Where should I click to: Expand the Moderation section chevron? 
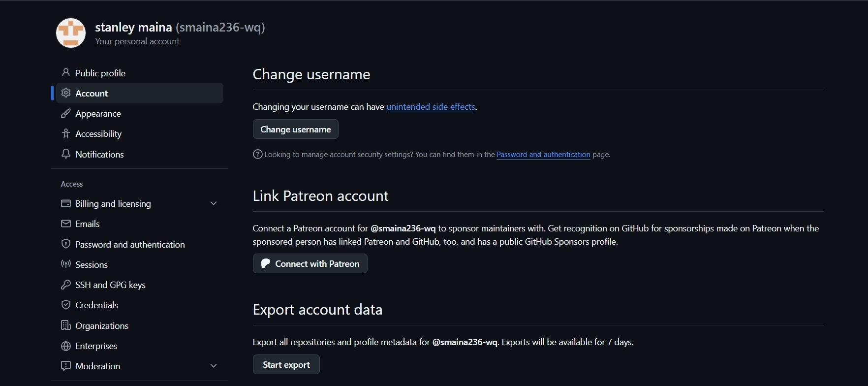214,366
